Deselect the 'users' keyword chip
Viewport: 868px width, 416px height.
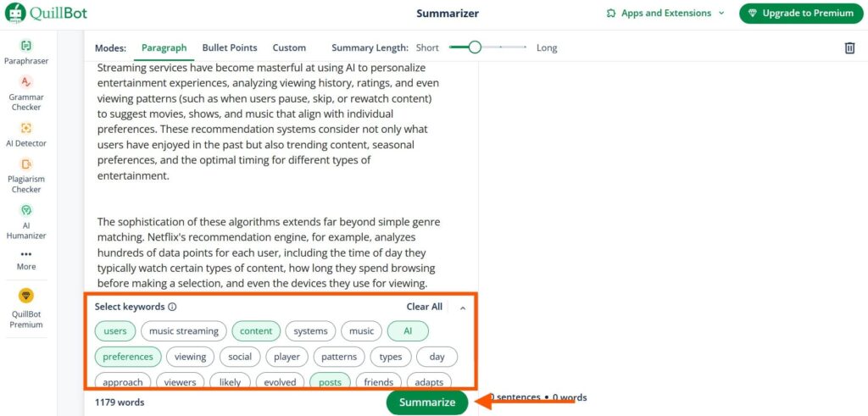[x=115, y=331]
